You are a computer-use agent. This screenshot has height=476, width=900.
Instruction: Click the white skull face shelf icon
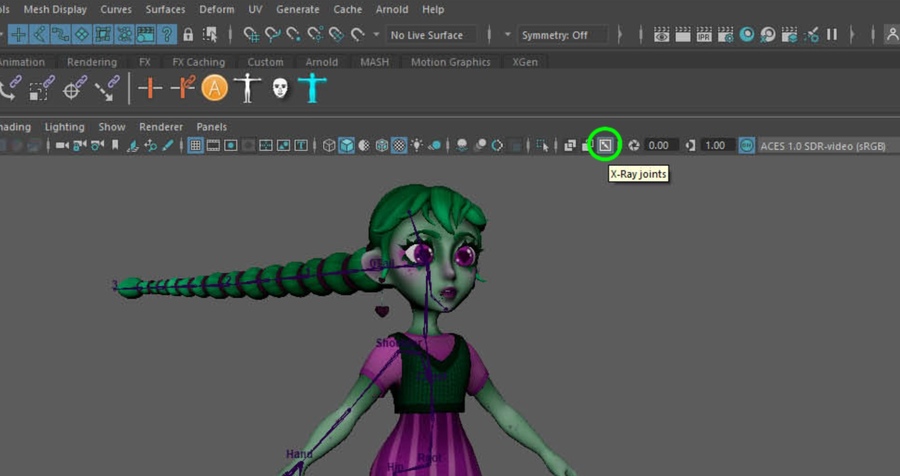280,89
